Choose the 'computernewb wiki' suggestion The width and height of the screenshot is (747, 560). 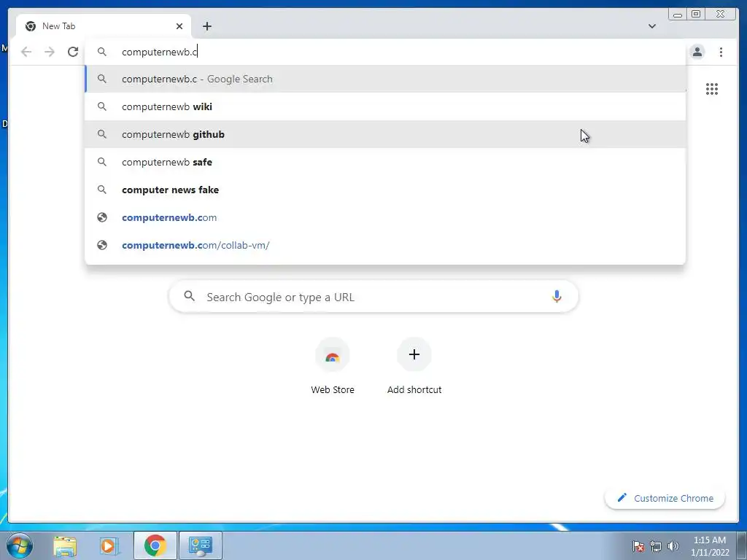point(385,106)
